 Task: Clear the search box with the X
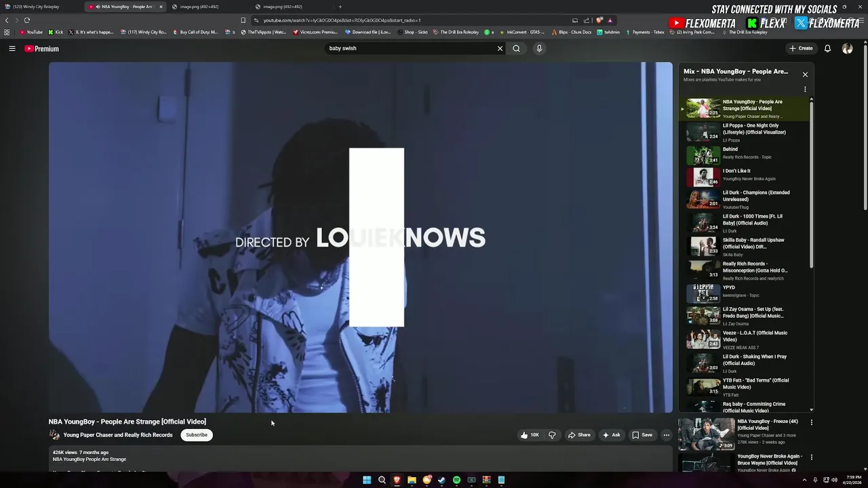(x=500, y=48)
